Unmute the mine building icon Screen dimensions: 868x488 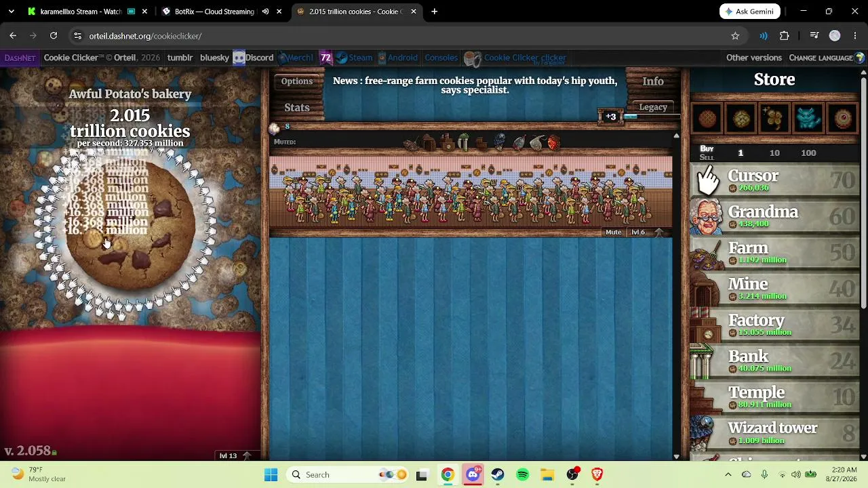(429, 143)
